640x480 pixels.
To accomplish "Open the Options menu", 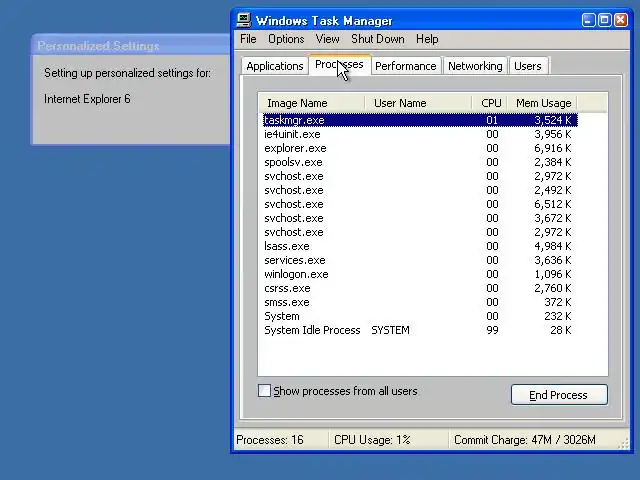I will [286, 39].
